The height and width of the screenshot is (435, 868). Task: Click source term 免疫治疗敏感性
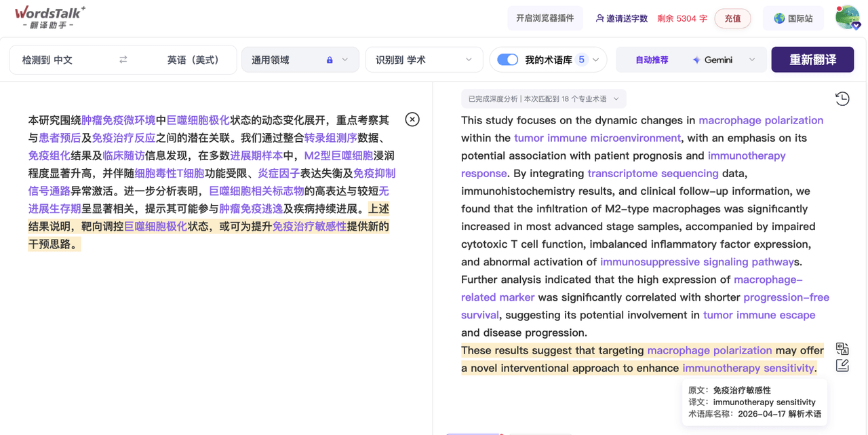[309, 226]
